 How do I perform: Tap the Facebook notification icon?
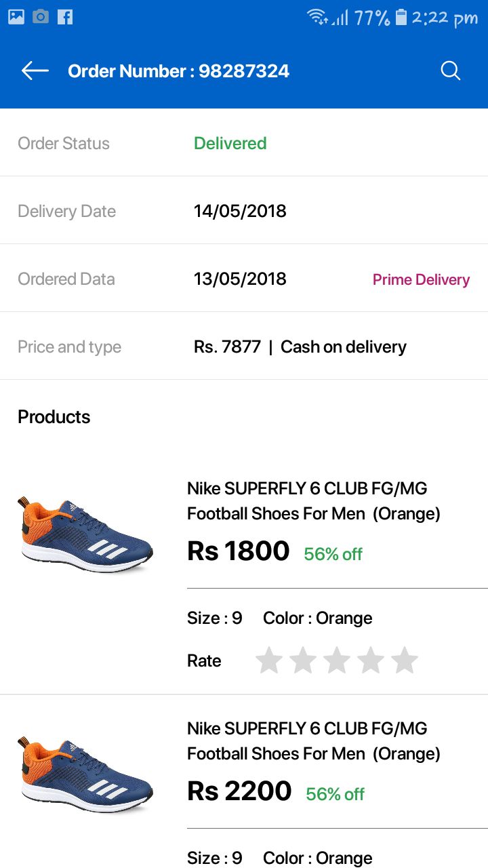pyautogui.click(x=65, y=17)
